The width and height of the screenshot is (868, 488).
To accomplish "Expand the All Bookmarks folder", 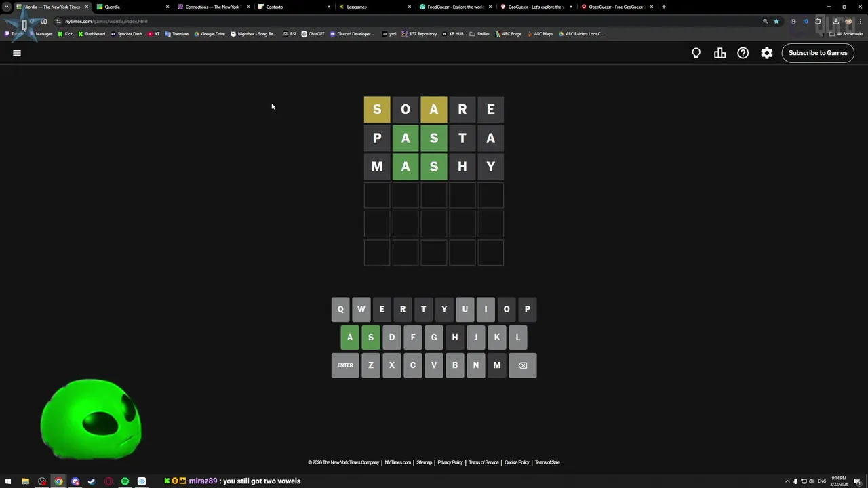I will coord(846,34).
